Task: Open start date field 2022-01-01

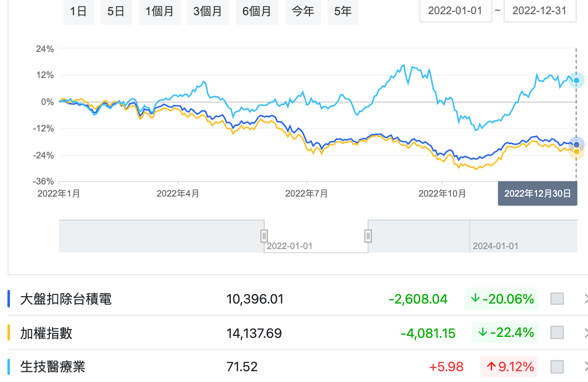Action: [x=456, y=11]
